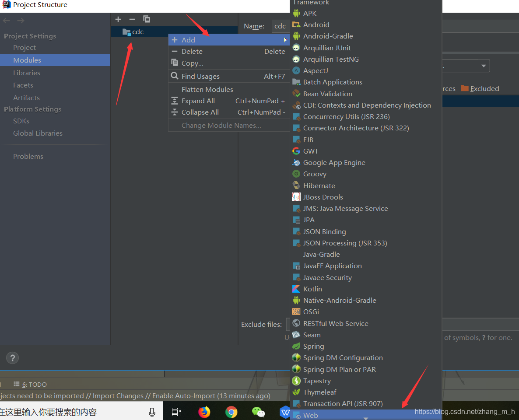The width and height of the screenshot is (519, 420).
Task: Choose Spring DM Configuration framework
Action: pos(366,358)
